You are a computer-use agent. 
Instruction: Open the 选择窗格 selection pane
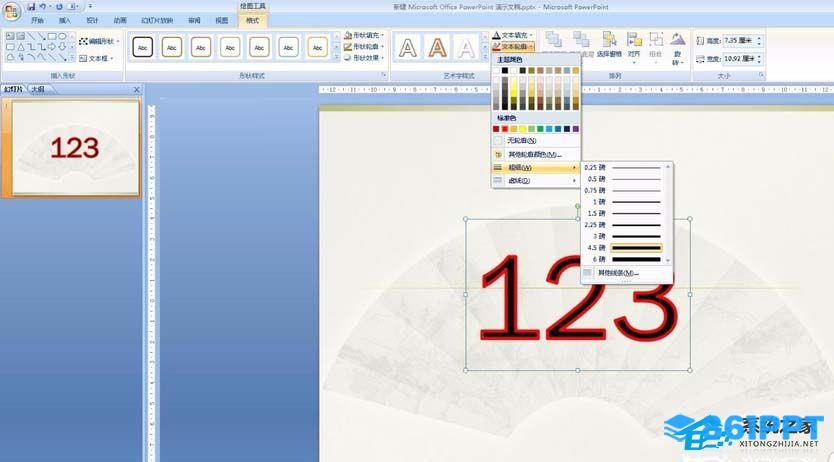[x=609, y=44]
